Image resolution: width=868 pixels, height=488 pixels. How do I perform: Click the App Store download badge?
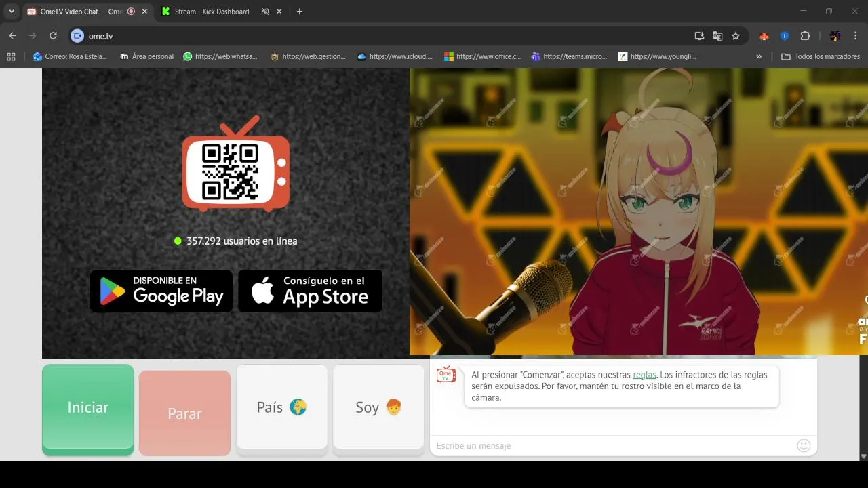tap(310, 291)
